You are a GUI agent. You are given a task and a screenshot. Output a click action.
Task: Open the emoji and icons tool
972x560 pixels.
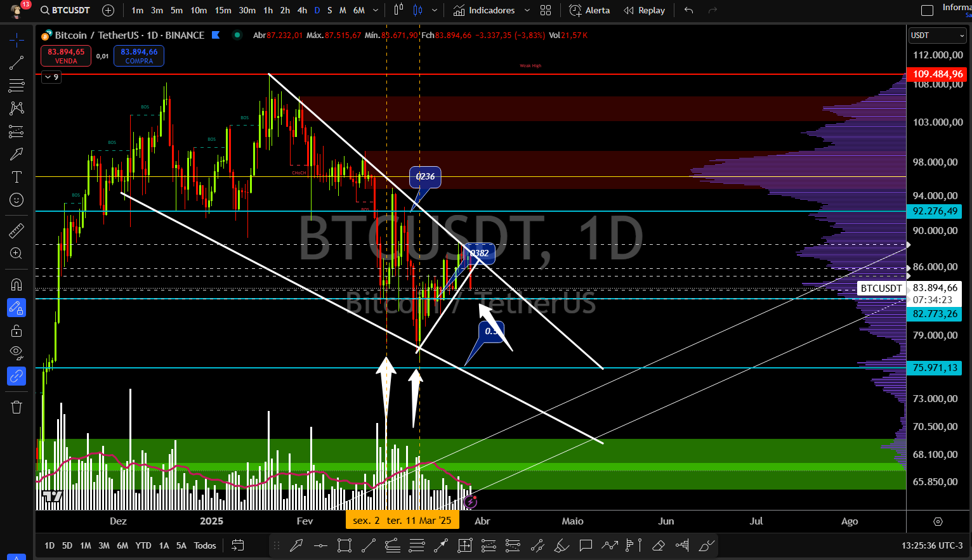click(16, 200)
